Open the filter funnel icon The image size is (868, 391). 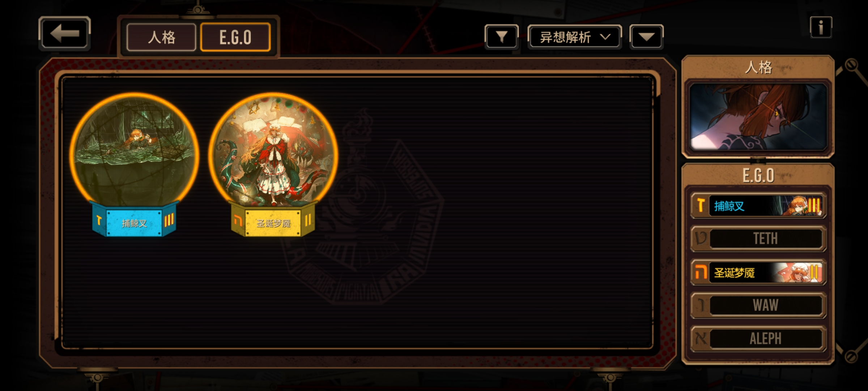point(502,37)
